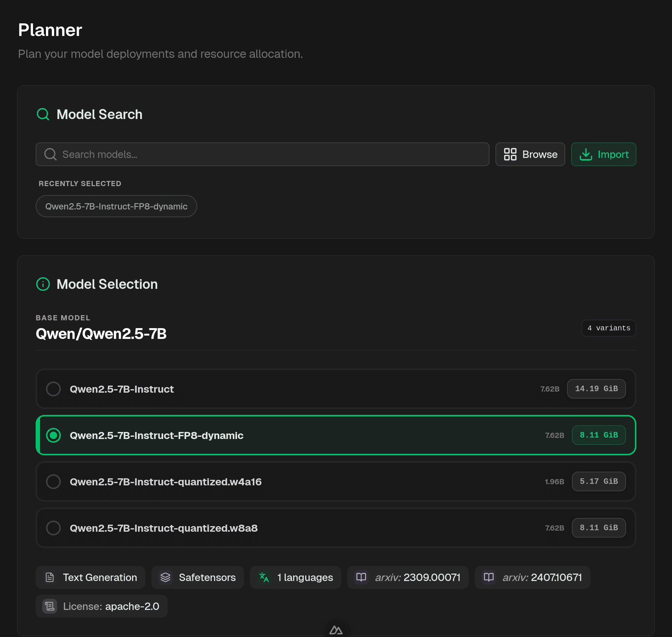Click the 1.96B parameter label
This screenshot has height=637, width=672.
(554, 482)
